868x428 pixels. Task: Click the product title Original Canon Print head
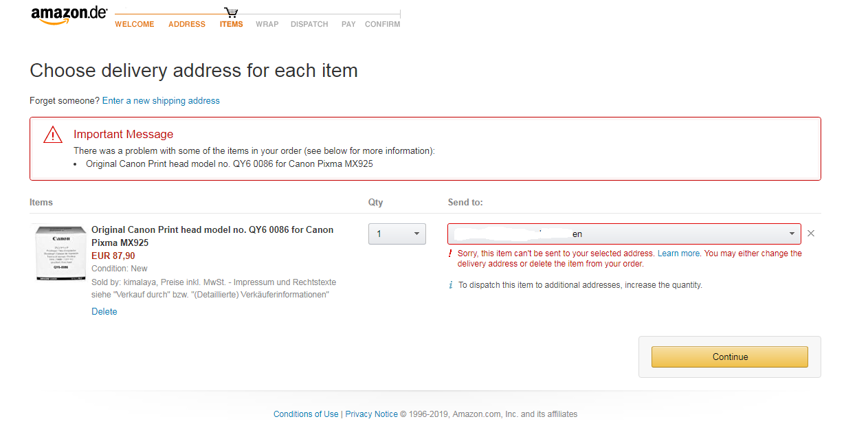[212, 236]
